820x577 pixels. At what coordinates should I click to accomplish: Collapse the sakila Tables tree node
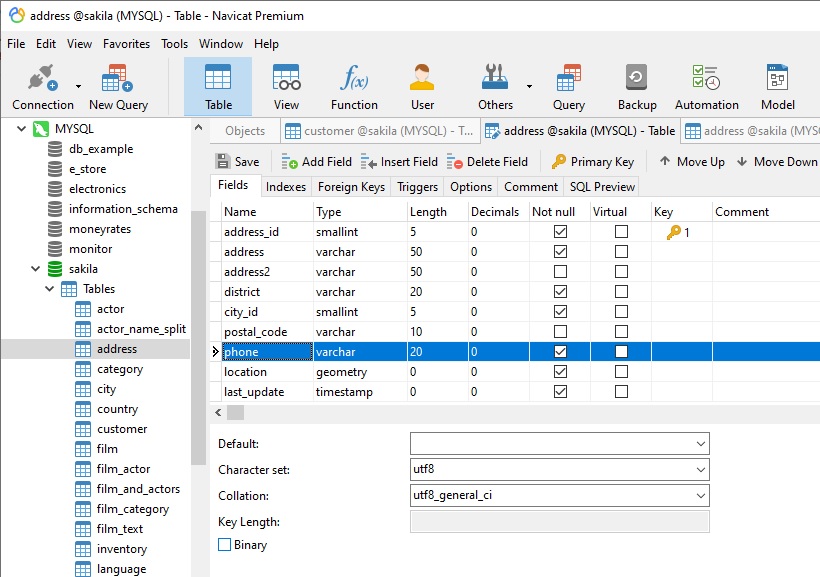49,289
